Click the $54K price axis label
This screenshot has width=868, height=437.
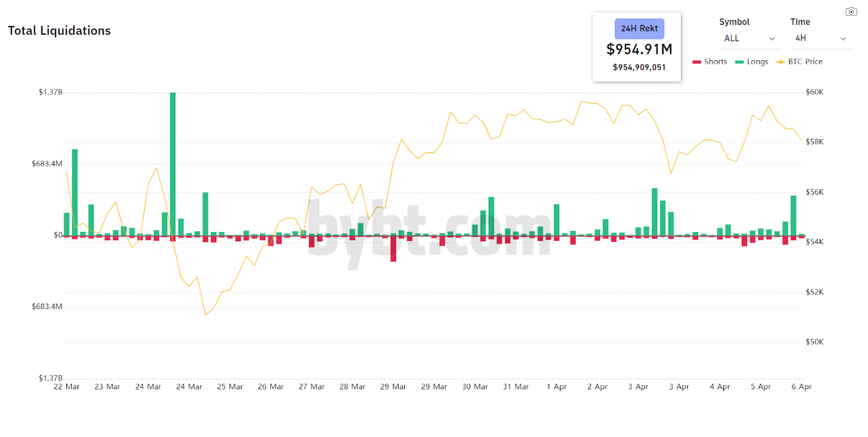pyautogui.click(x=815, y=242)
